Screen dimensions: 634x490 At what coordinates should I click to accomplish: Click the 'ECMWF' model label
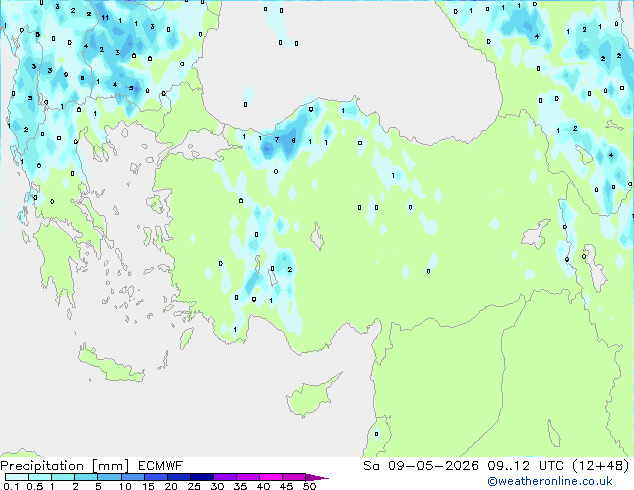click(161, 466)
